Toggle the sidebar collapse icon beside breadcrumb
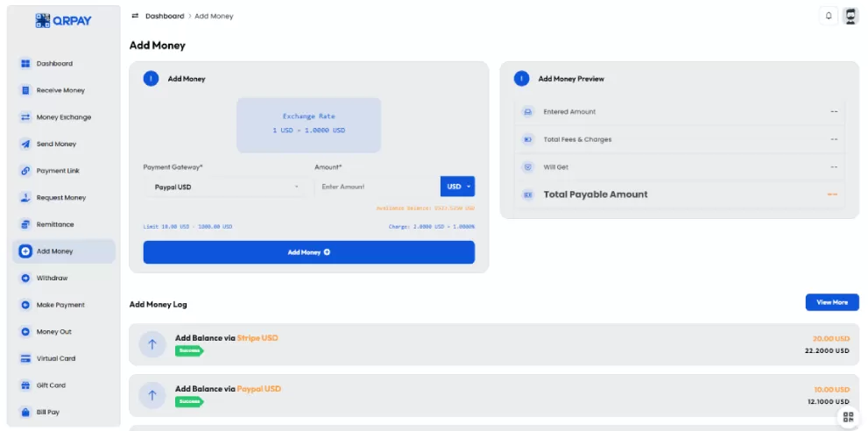 [135, 16]
